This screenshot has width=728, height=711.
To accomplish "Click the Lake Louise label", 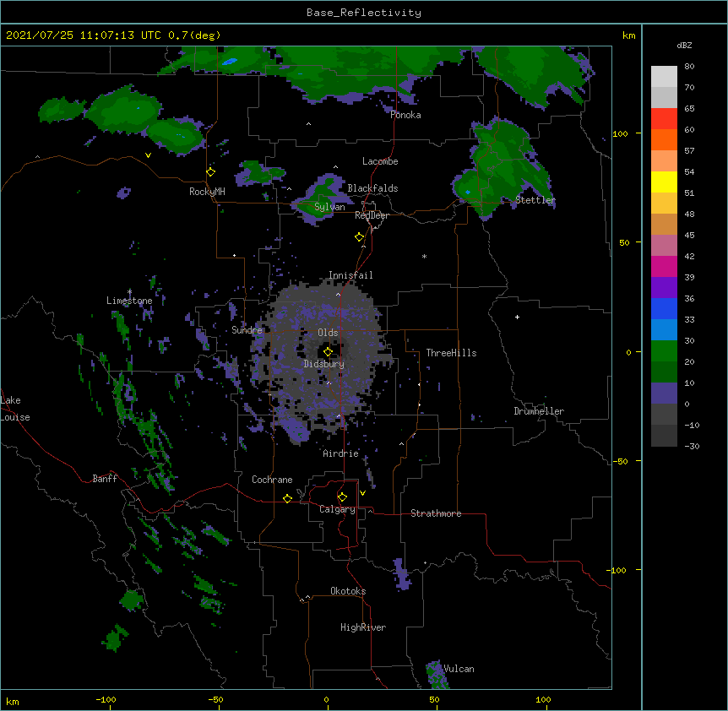I will (15, 409).
